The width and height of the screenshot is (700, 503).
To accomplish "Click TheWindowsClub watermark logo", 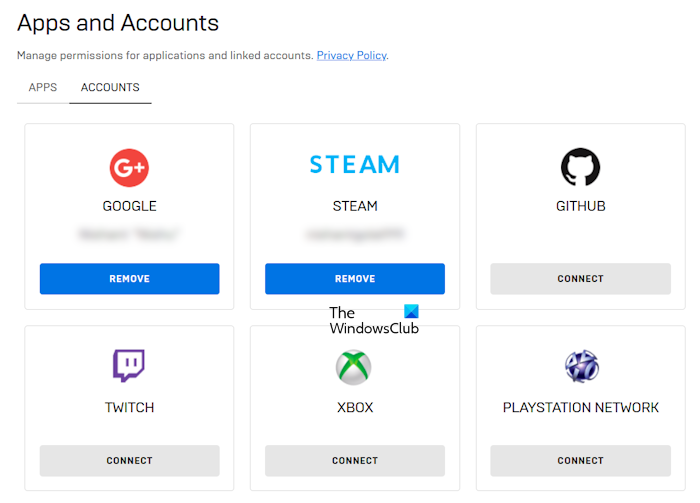I will pos(374,320).
